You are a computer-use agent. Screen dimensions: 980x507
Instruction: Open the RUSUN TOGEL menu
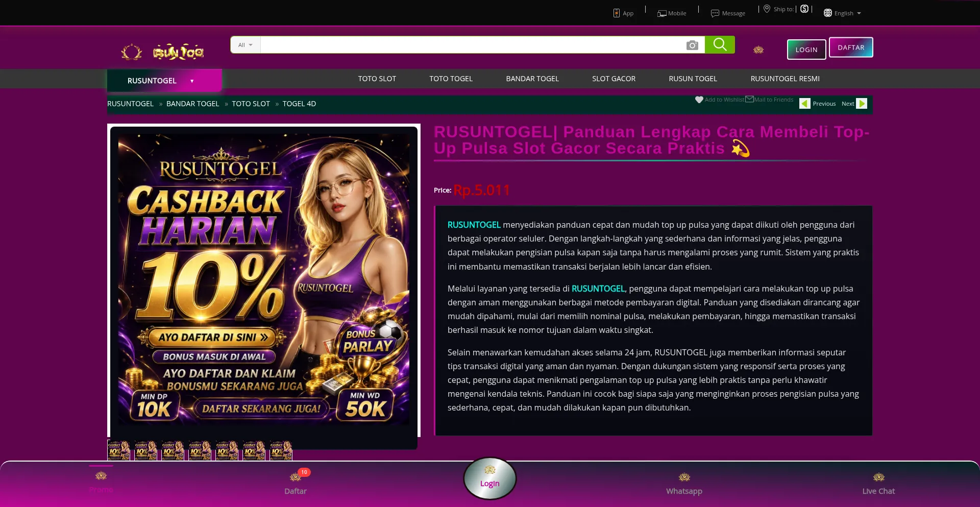(693, 79)
